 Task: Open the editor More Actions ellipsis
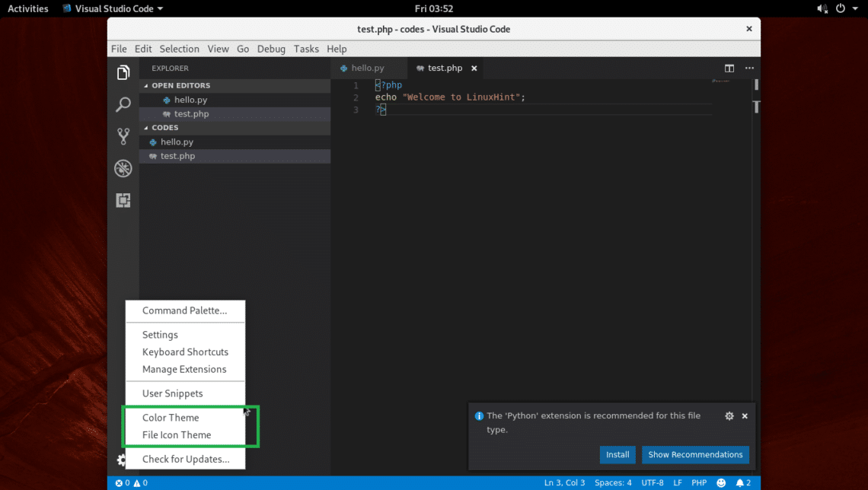tap(749, 68)
